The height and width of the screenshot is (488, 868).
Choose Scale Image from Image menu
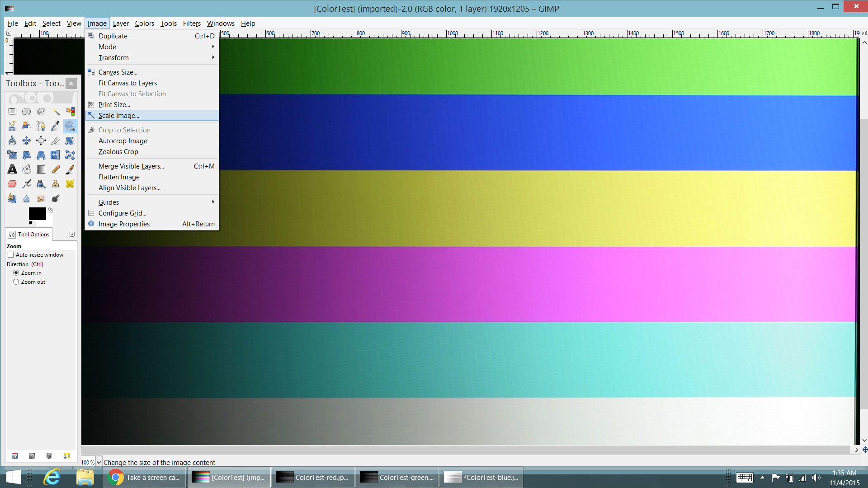tap(152, 116)
